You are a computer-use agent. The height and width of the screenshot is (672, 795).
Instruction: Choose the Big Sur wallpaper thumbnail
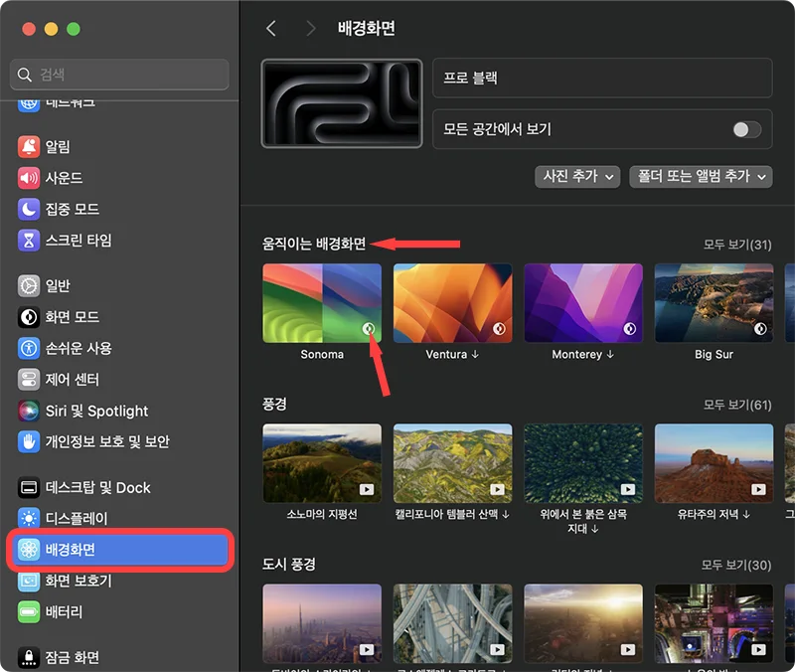714,303
